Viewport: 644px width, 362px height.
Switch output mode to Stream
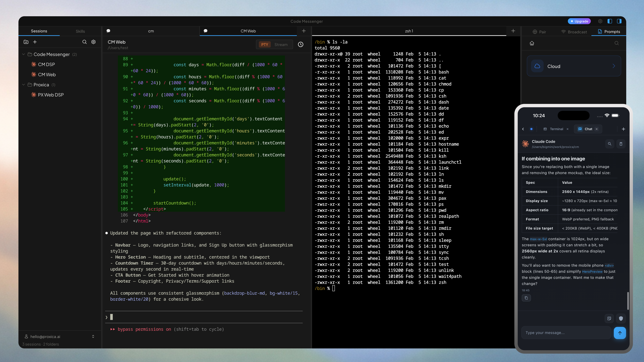pos(281,45)
